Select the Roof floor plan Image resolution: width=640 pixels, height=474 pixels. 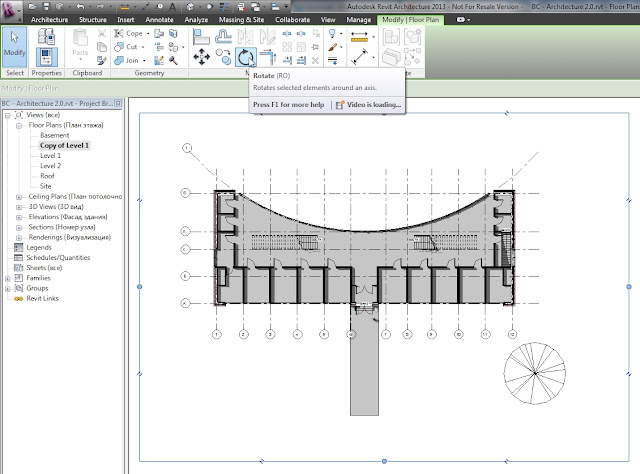(47, 176)
